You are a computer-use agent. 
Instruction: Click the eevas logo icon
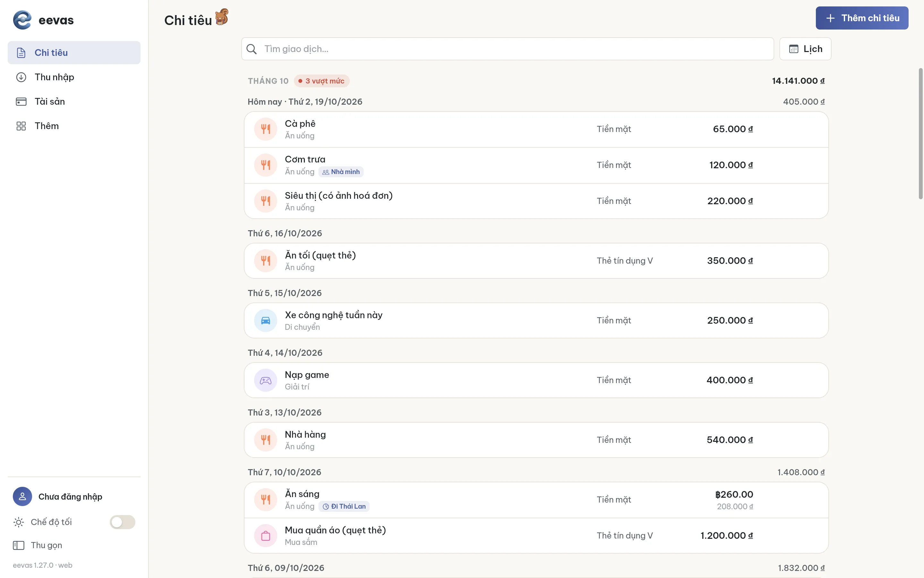[x=22, y=20]
